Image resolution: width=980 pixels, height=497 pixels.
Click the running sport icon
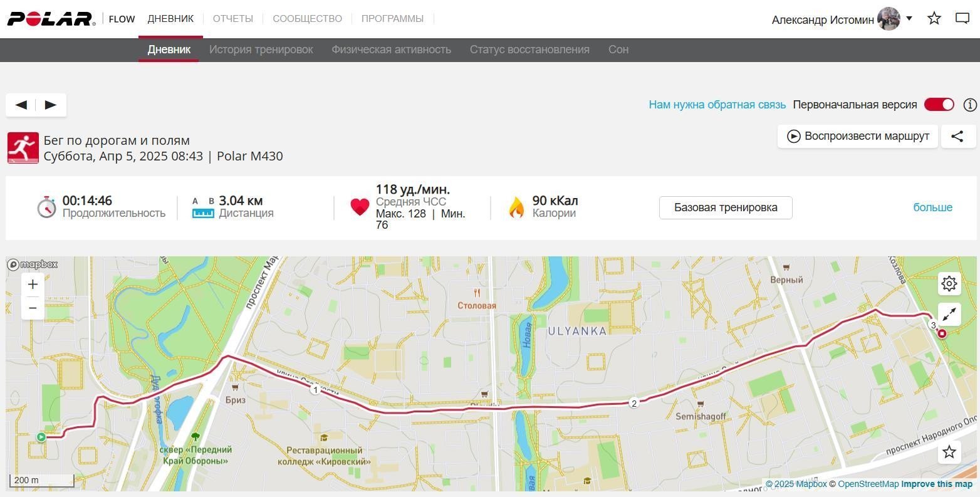[23, 148]
